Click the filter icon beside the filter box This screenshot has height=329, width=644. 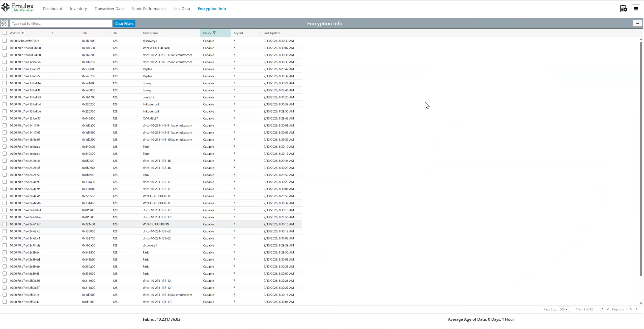pos(4,23)
